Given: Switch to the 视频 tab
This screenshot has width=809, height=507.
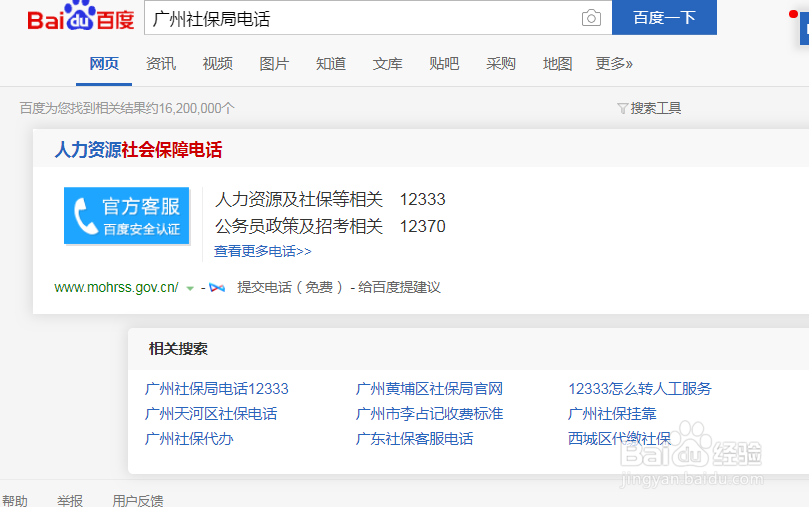Looking at the screenshot, I should tap(217, 63).
